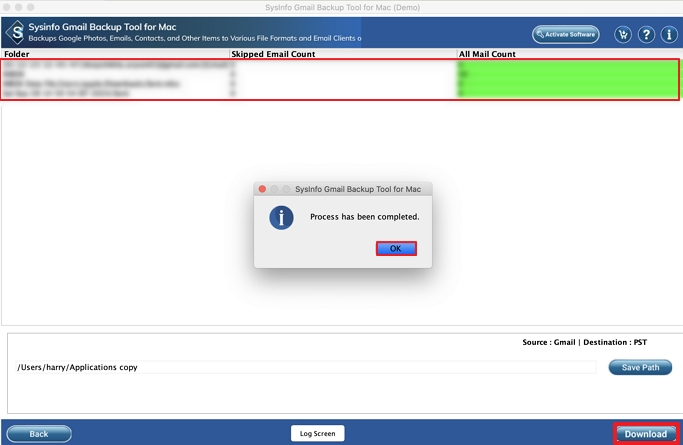The image size is (683, 445).
Task: Open the help question mark icon
Action: (x=646, y=34)
